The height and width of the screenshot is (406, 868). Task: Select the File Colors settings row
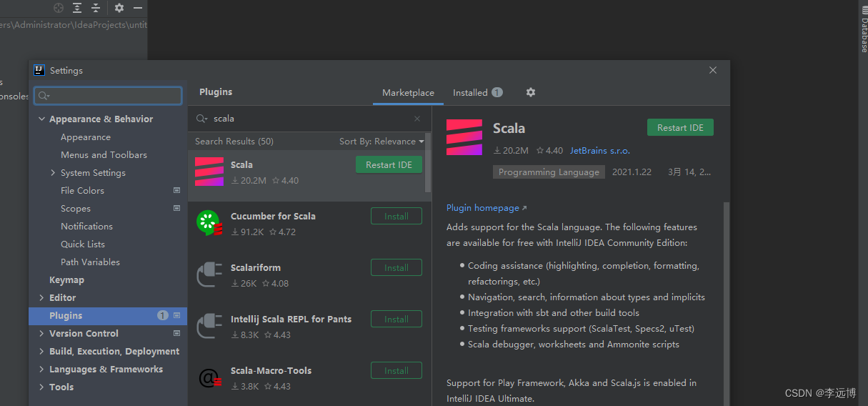click(108, 190)
